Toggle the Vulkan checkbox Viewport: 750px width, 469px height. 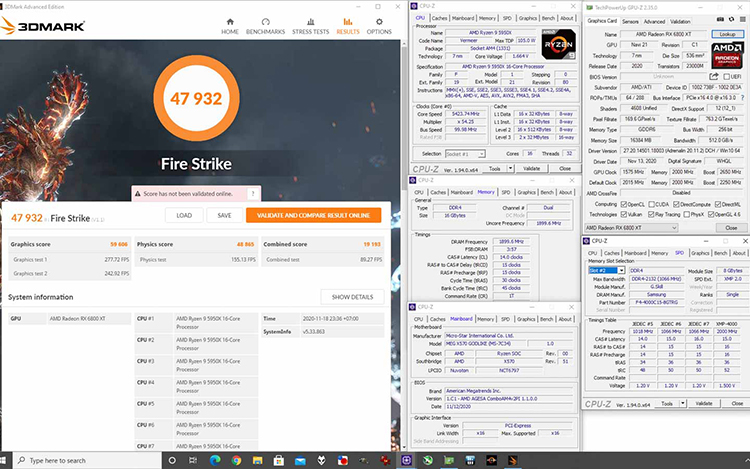coord(624,214)
